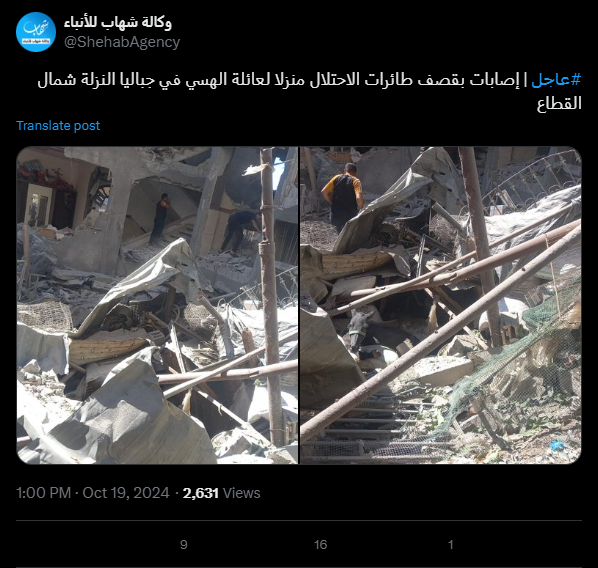Click the yellow-sleeved man in the right photo

343,196
